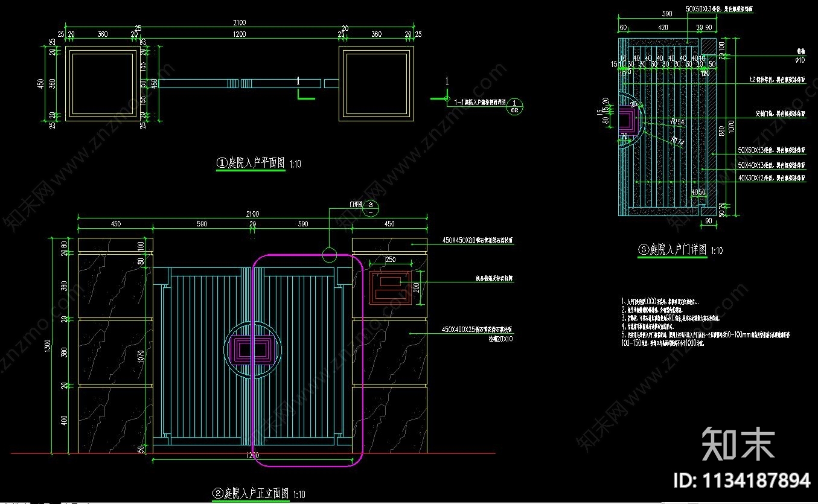818x504 pixels.
Task: Pick the 1-1庭院入户墙体剖面图 section label
Action: pos(481,103)
